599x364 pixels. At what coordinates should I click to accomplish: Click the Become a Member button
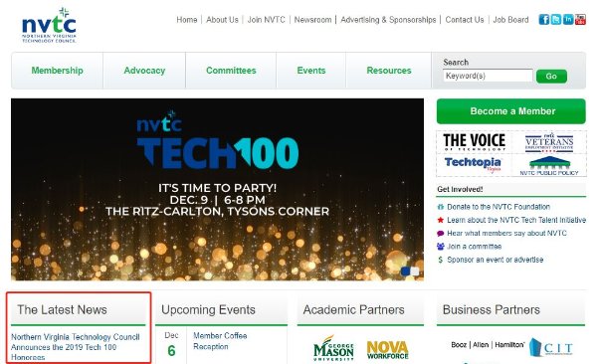510,111
